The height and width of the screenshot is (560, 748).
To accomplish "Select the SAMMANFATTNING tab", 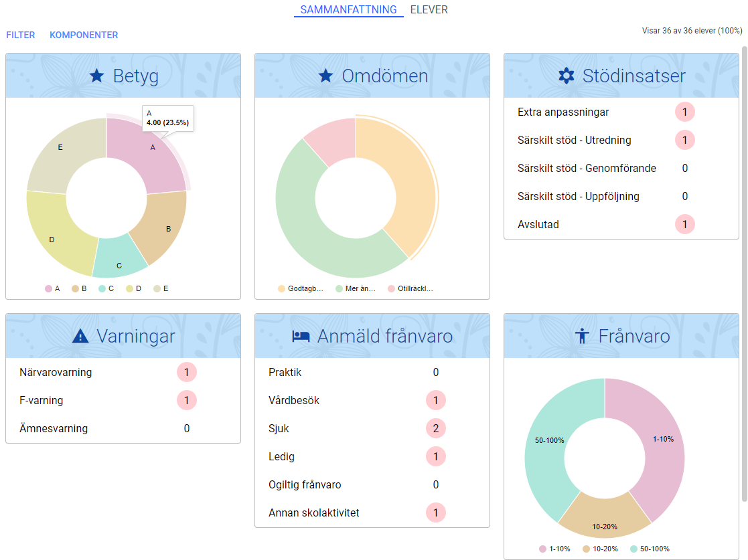I will 349,9.
